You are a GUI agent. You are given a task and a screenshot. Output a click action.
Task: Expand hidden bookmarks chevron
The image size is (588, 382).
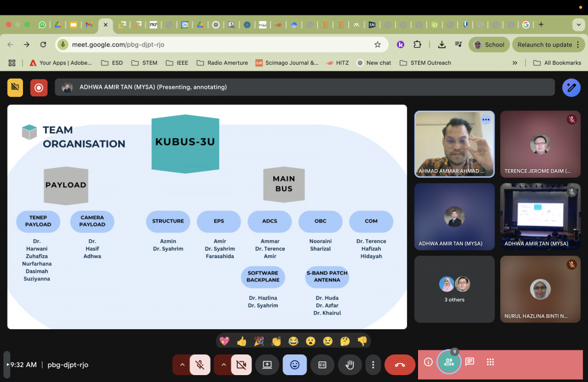click(515, 63)
